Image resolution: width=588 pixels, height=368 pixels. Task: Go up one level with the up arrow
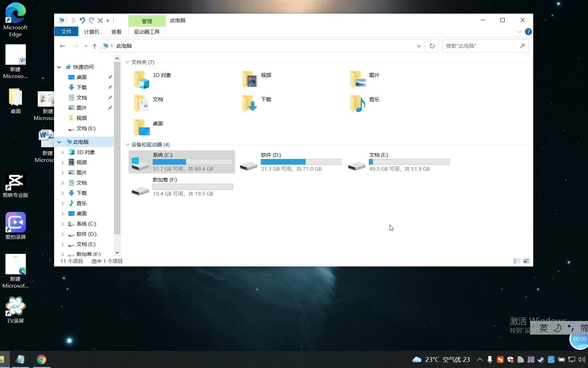[95, 46]
